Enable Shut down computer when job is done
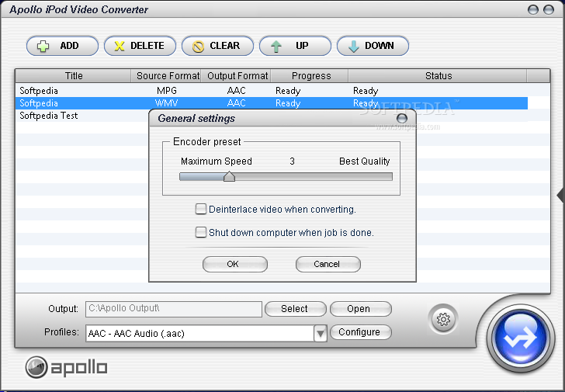565x392 pixels. point(201,232)
